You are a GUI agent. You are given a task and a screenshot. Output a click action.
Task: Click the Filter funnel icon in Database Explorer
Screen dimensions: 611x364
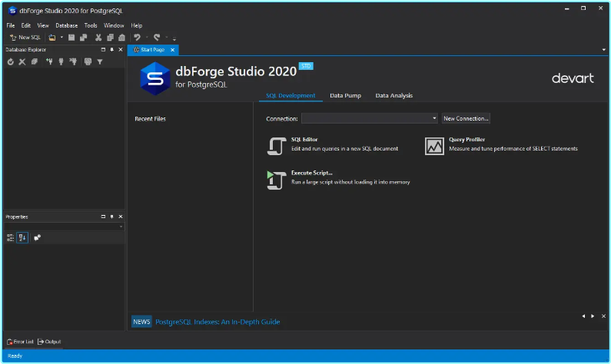[x=100, y=61]
